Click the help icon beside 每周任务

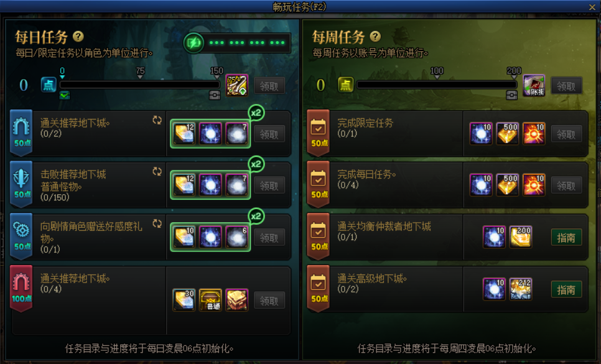tap(375, 37)
